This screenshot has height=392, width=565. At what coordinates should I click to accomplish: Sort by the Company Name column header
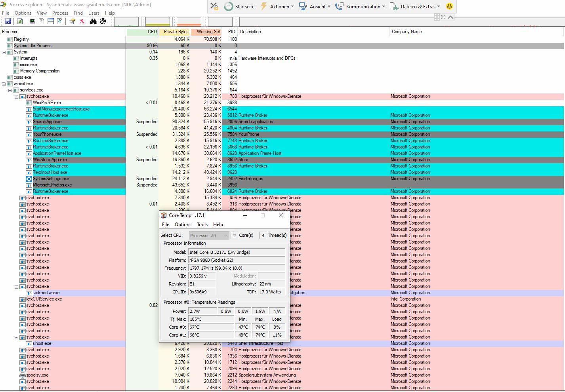click(477, 32)
